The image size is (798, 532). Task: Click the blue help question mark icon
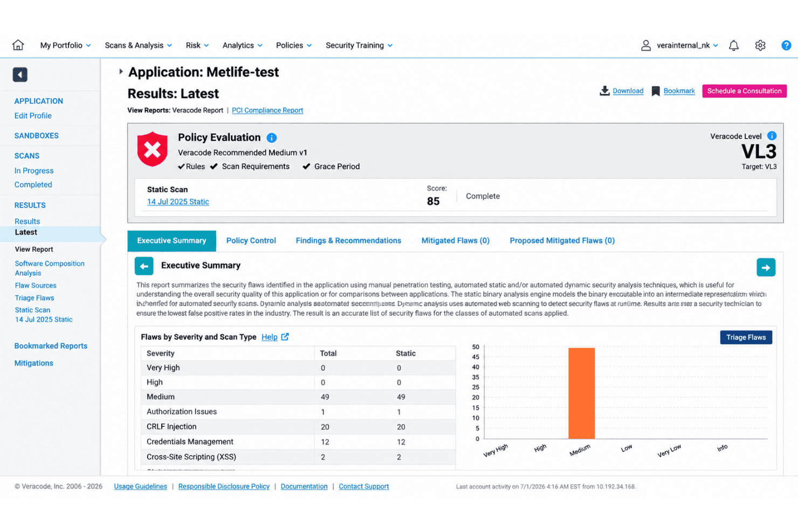[786, 45]
